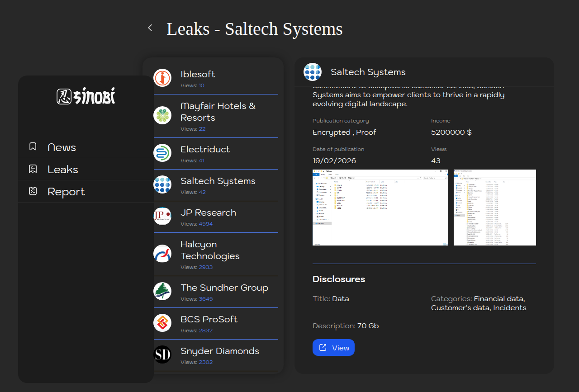579x392 pixels.
Task: Open the first file explorer screenshot thumbnail
Action: (x=380, y=208)
